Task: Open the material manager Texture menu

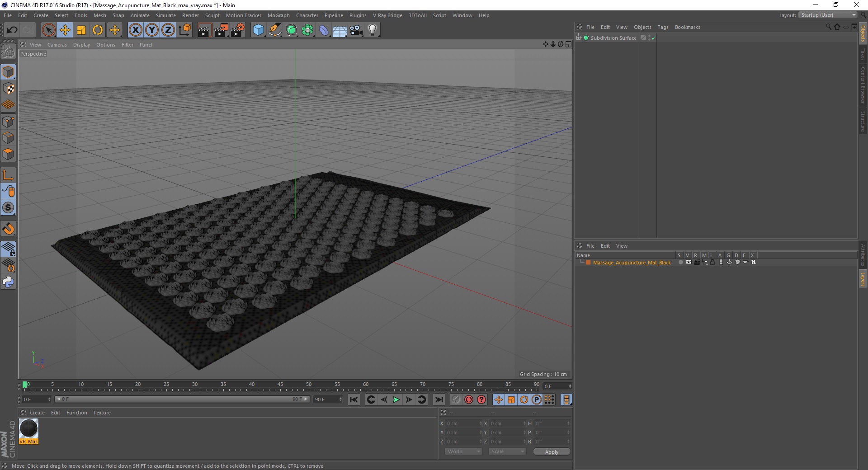Action: pos(102,413)
